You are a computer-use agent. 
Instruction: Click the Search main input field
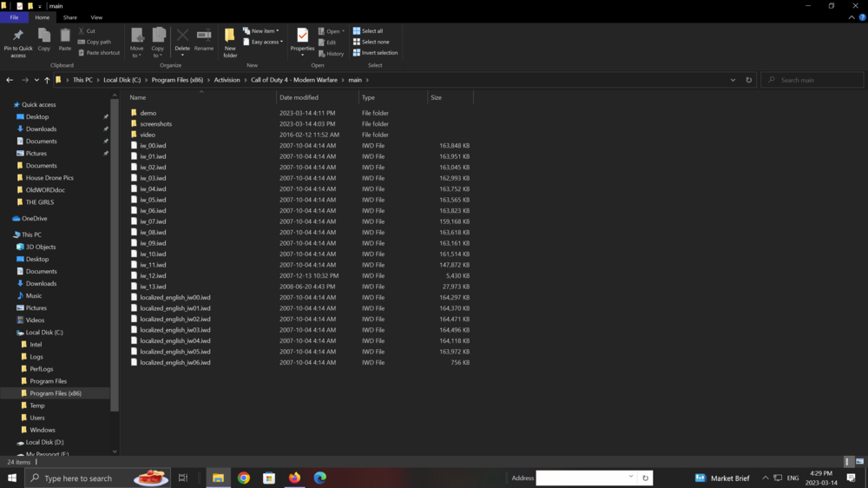coord(816,80)
